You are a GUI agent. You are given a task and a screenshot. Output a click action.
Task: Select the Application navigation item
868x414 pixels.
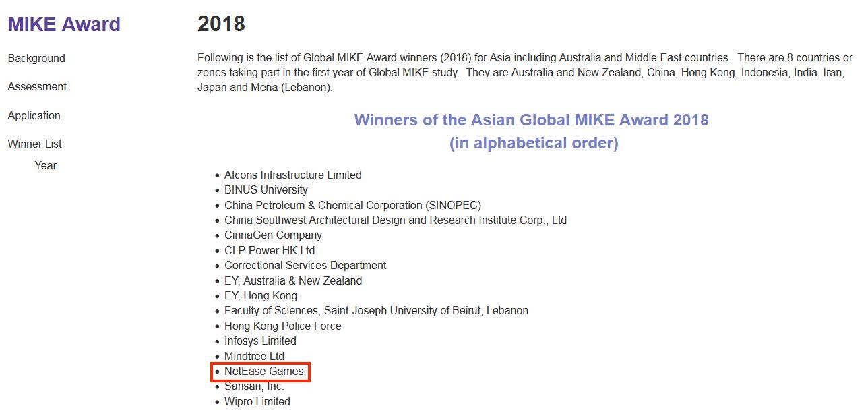34,115
